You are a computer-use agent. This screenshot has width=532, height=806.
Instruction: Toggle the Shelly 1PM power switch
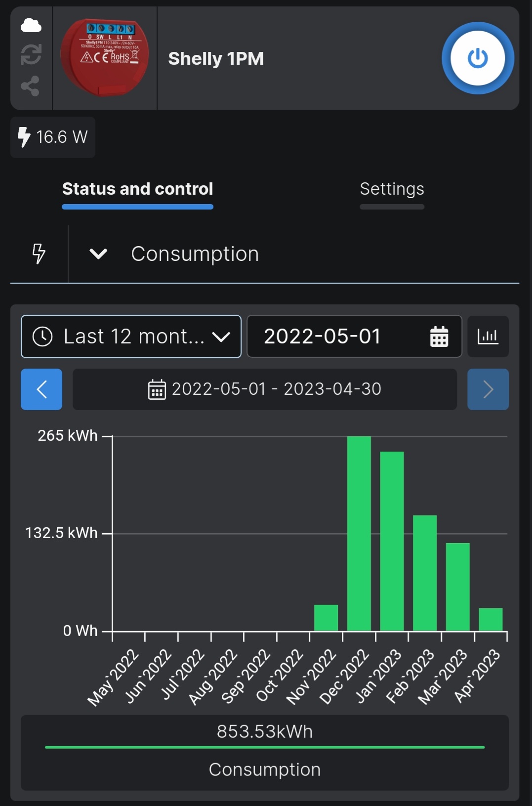(x=478, y=58)
